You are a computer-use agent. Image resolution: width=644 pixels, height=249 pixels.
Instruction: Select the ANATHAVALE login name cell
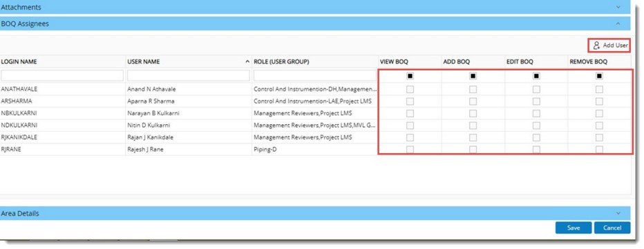pos(63,89)
